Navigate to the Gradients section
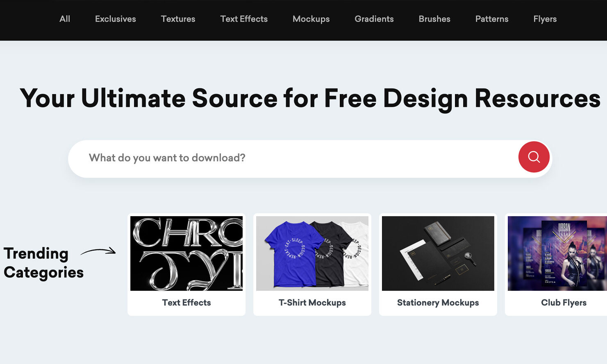This screenshot has height=364, width=607. [374, 19]
